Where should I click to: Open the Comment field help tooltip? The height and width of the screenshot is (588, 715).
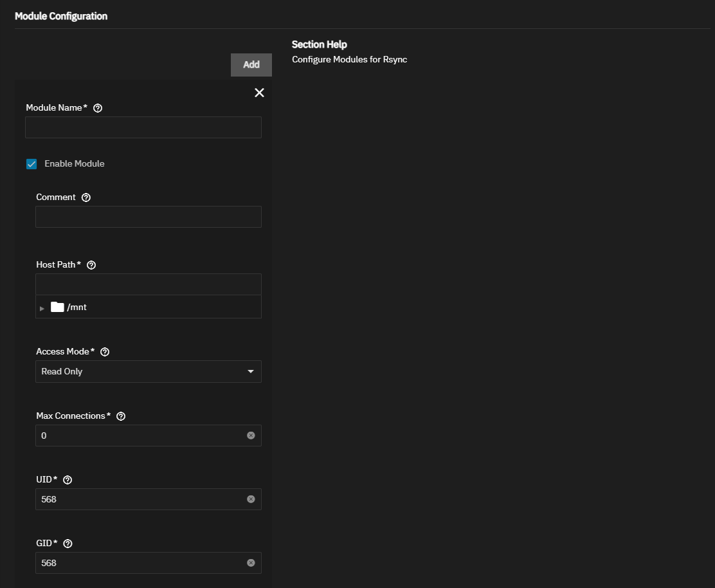86,198
